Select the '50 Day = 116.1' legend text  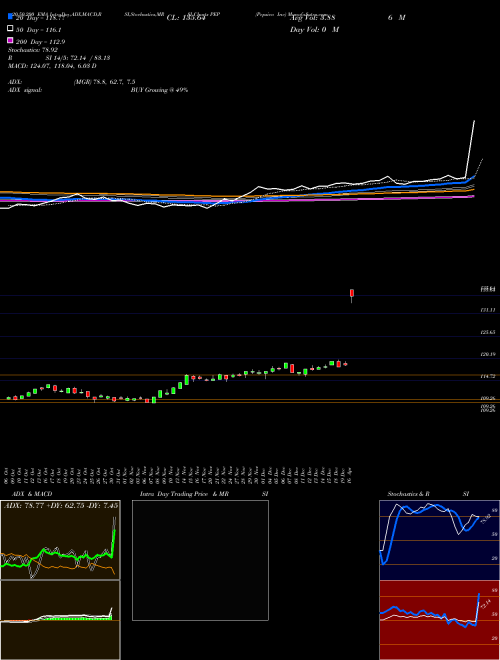[x=39, y=30]
